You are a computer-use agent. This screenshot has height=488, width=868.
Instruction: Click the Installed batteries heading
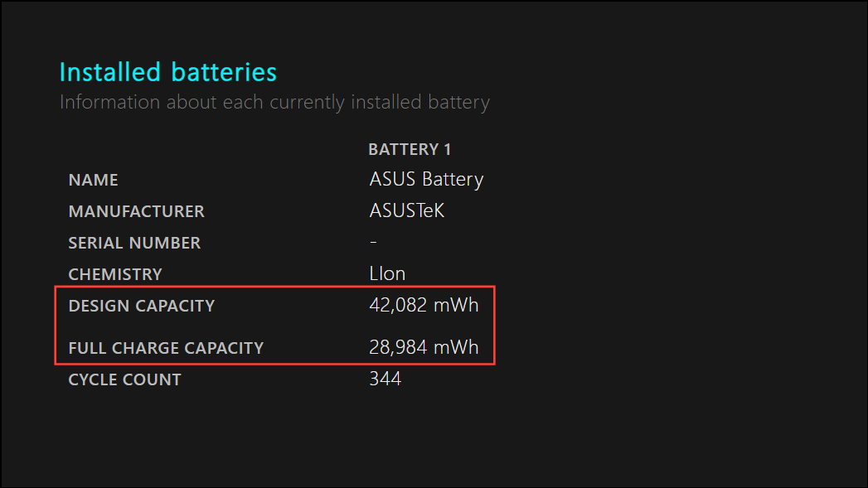[167, 72]
